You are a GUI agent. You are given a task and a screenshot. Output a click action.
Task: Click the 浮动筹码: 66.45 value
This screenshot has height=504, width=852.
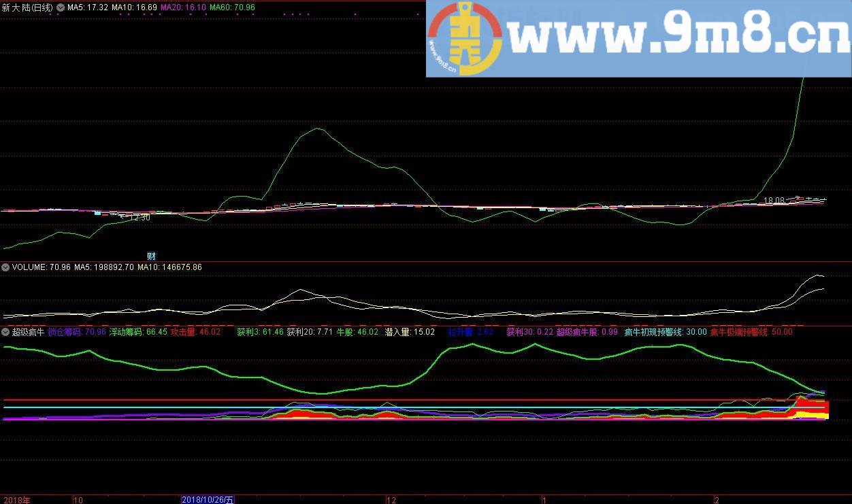[138, 332]
